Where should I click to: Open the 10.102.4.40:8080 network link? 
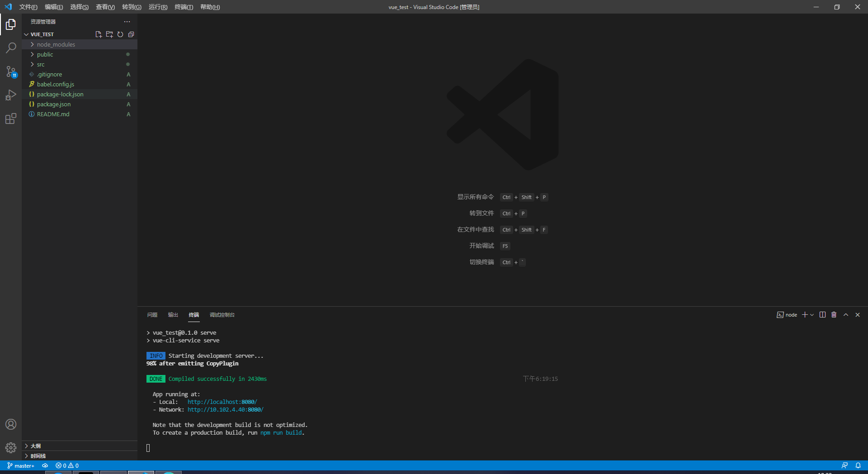coord(225,409)
